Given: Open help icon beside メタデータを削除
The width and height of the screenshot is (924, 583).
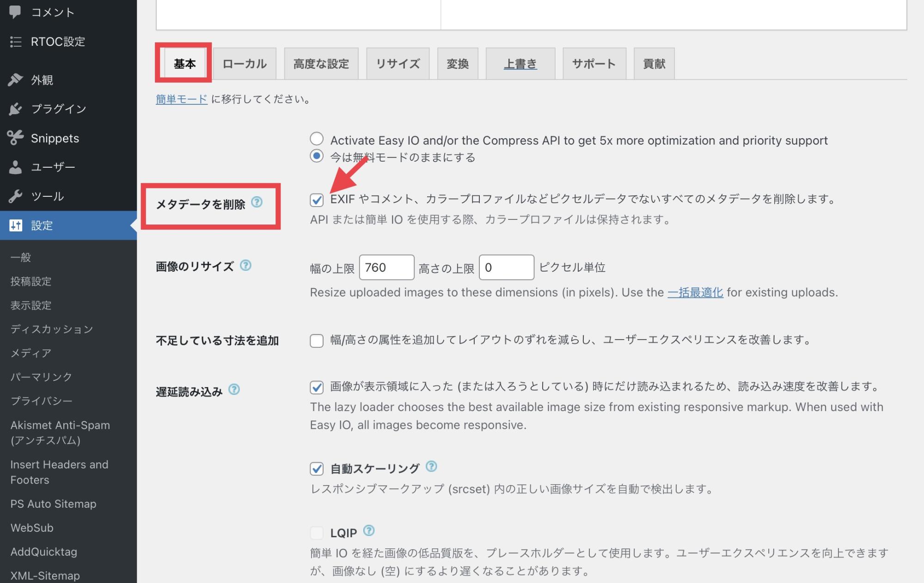Looking at the screenshot, I should [257, 202].
